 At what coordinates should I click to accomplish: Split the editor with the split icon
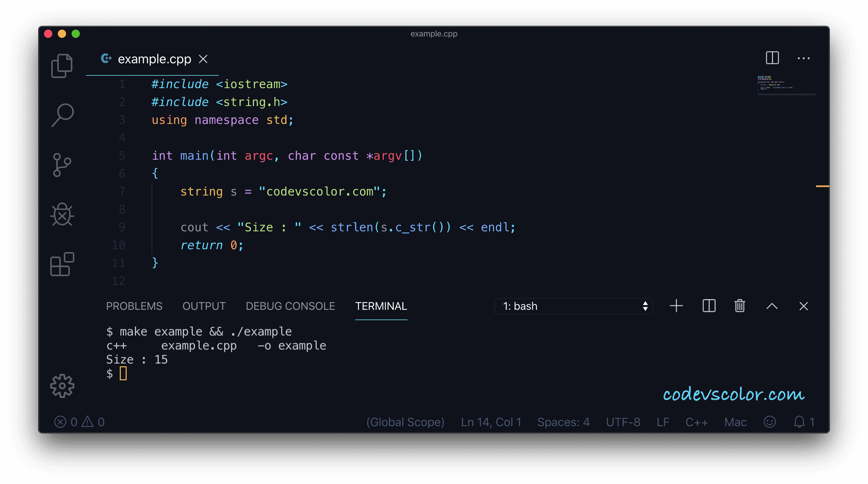click(772, 58)
